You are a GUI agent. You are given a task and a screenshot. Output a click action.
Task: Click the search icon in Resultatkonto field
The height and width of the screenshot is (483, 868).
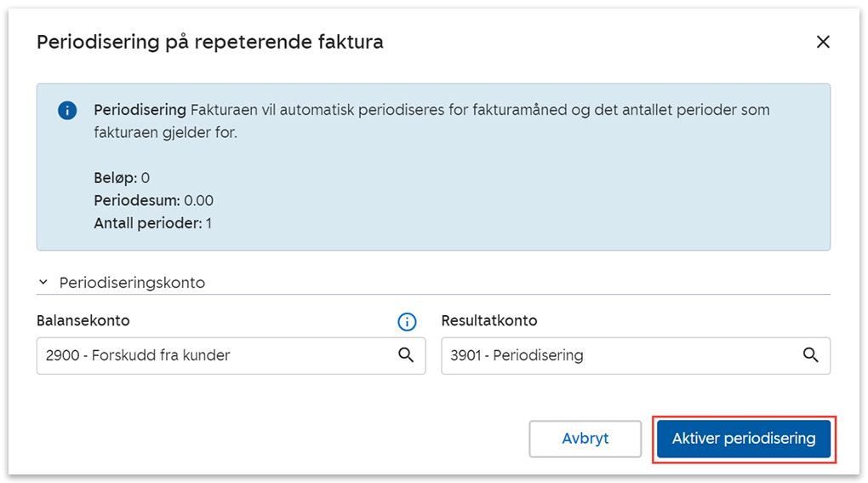tap(811, 355)
